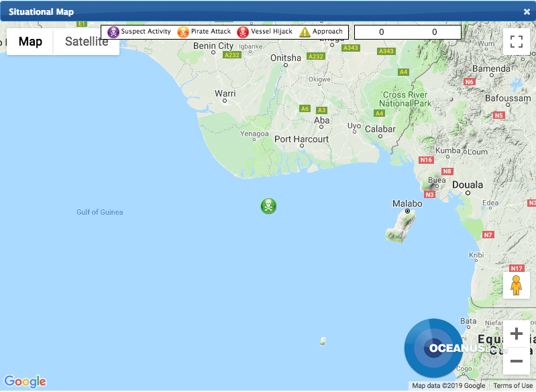Click the small island marker in the ocean
This screenshot has height=392, width=536.
(x=323, y=342)
